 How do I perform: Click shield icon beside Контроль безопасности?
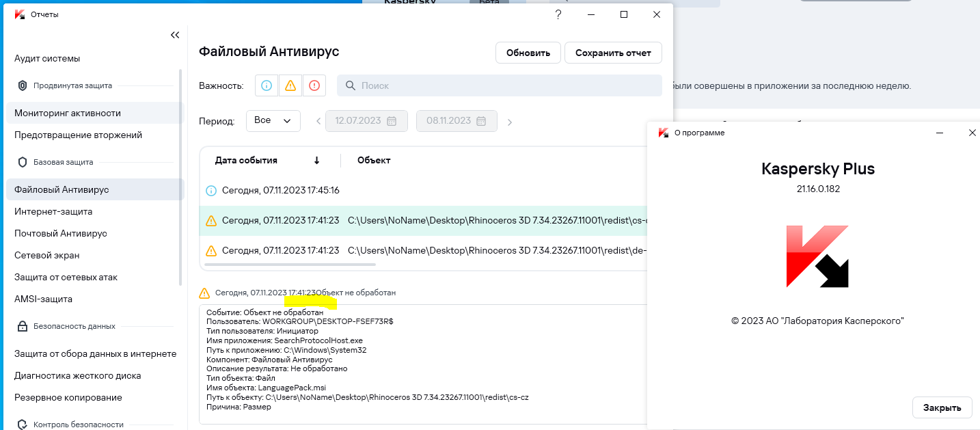click(23, 425)
